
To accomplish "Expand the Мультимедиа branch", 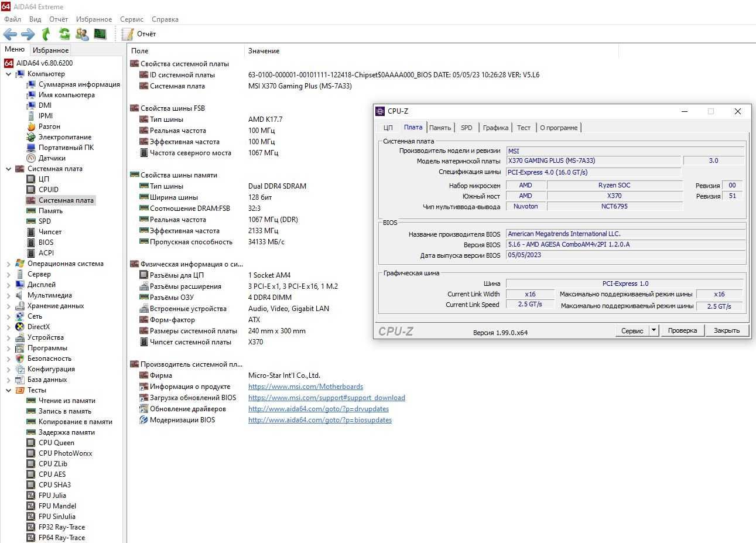I will click(x=8, y=295).
